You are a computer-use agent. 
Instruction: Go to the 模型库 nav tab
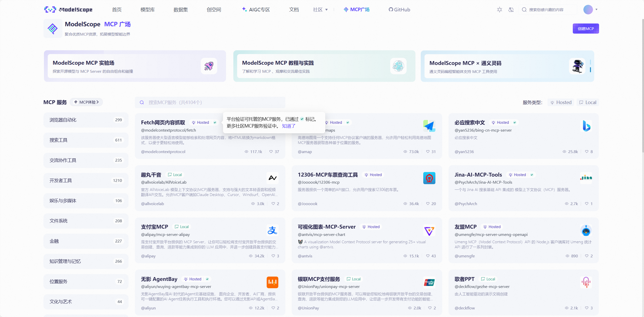pyautogui.click(x=147, y=10)
